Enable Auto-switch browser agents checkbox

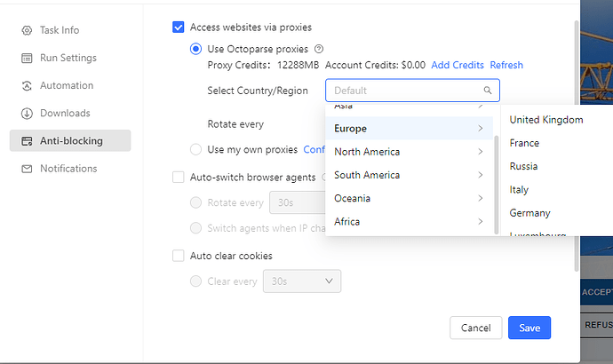coord(179,178)
